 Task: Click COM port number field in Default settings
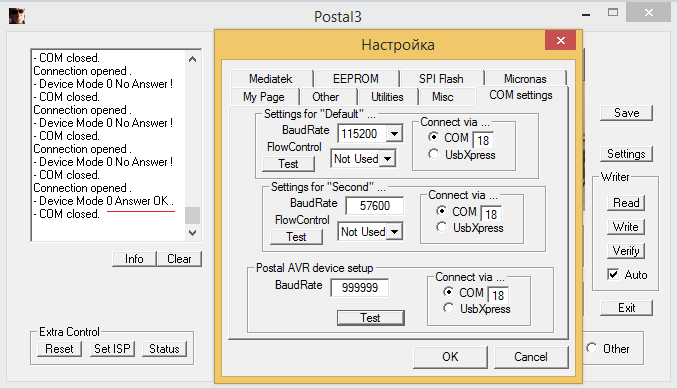pyautogui.click(x=483, y=140)
